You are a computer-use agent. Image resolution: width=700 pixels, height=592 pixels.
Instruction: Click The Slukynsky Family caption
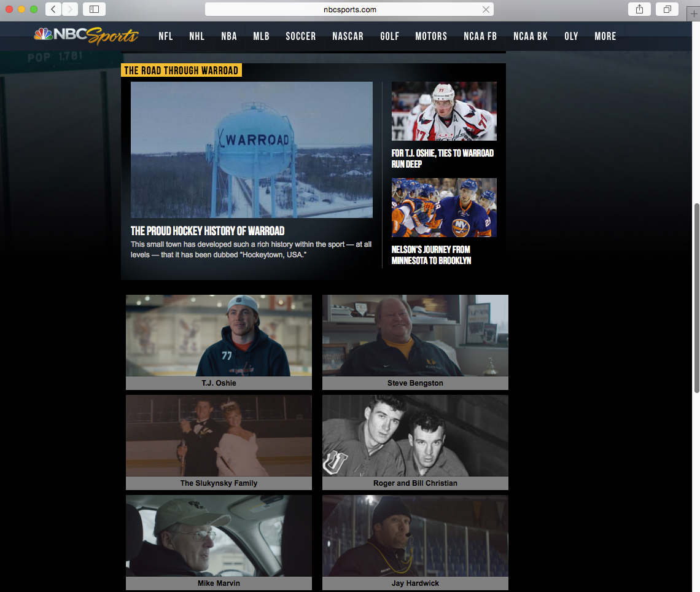[x=219, y=483]
